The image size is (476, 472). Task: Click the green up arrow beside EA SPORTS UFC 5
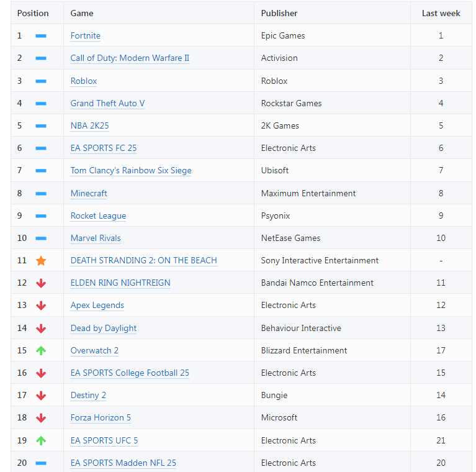[41, 440]
